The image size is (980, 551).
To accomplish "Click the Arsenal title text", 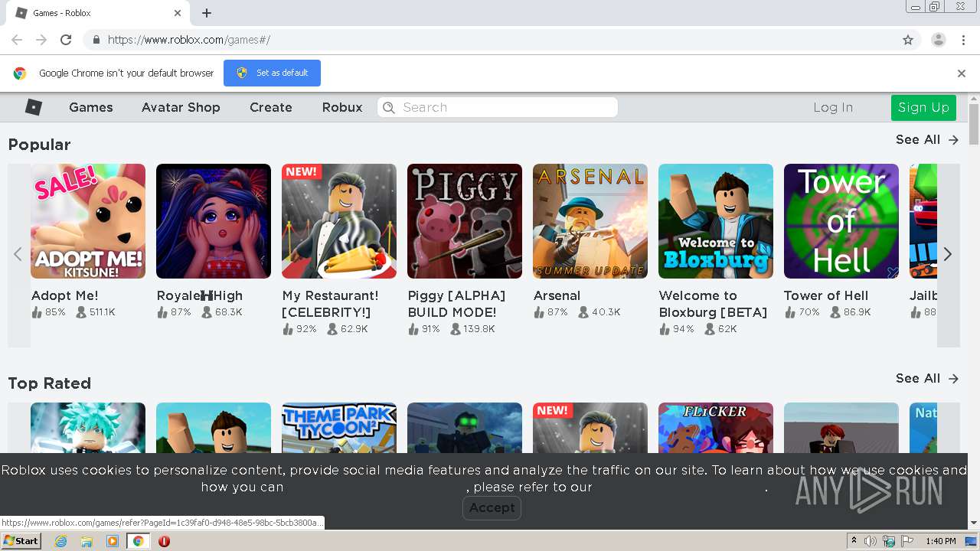I will 557,295.
